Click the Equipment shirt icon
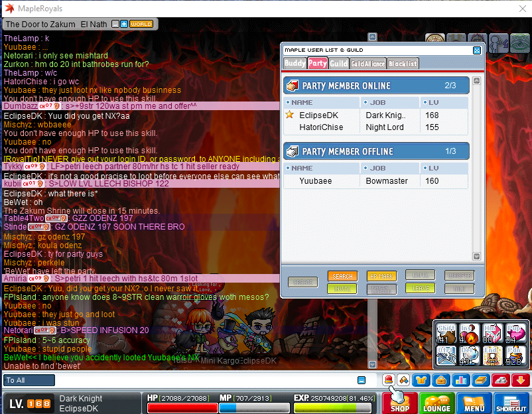 click(x=421, y=380)
